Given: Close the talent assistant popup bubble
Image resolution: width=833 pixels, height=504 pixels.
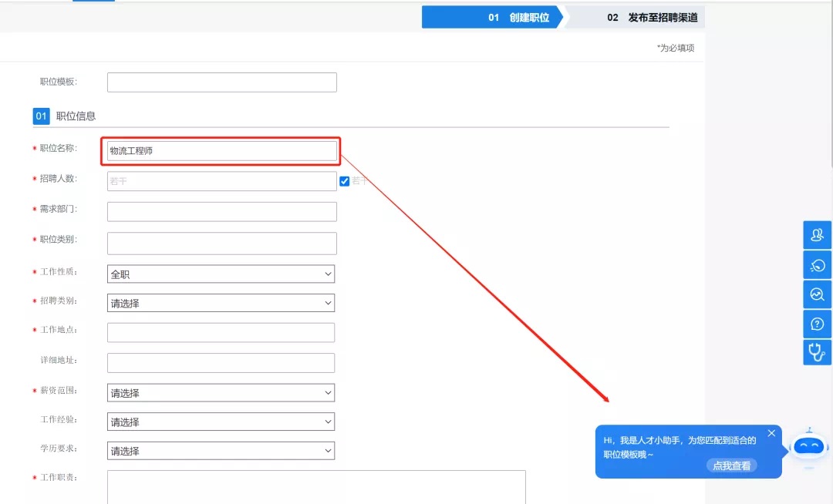Looking at the screenshot, I should point(771,433).
